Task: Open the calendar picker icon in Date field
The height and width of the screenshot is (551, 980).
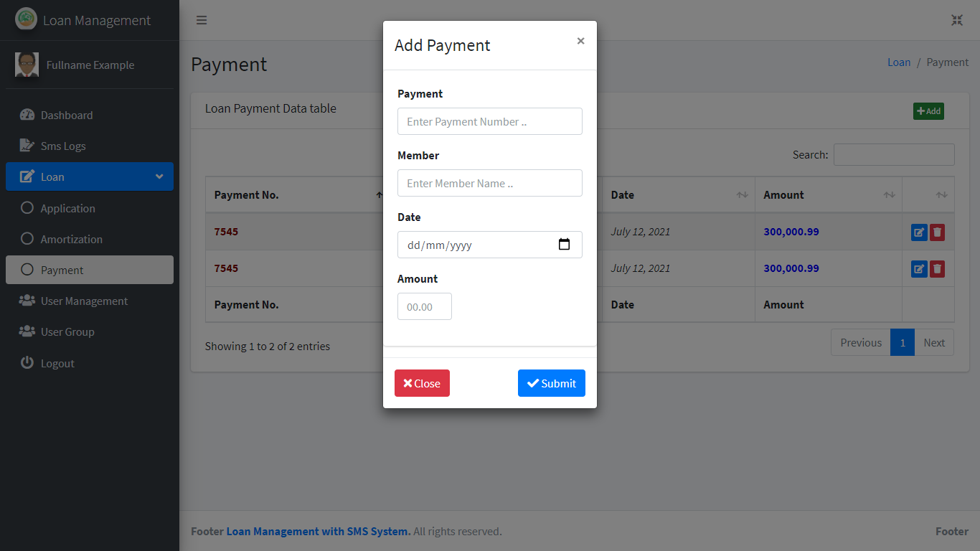Action: (x=565, y=245)
